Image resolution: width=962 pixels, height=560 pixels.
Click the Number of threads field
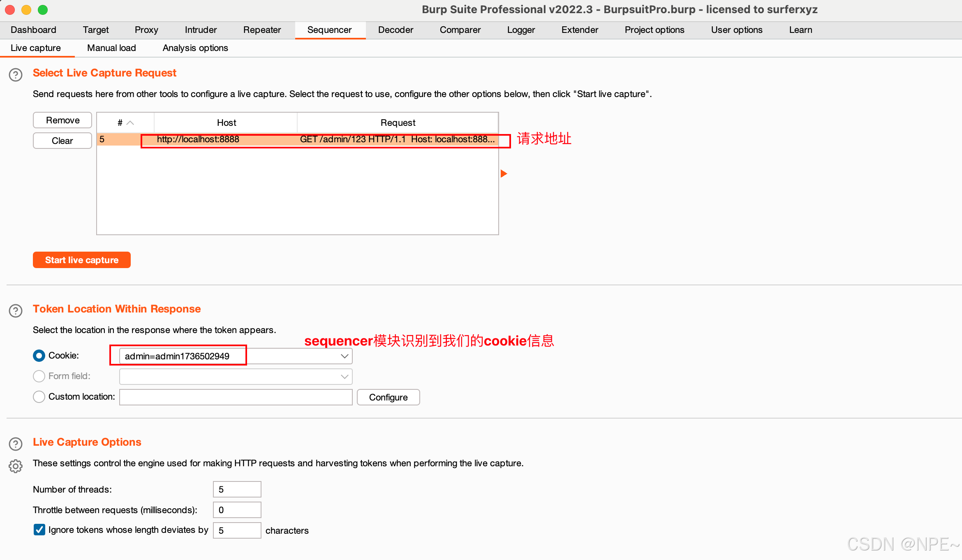point(237,489)
